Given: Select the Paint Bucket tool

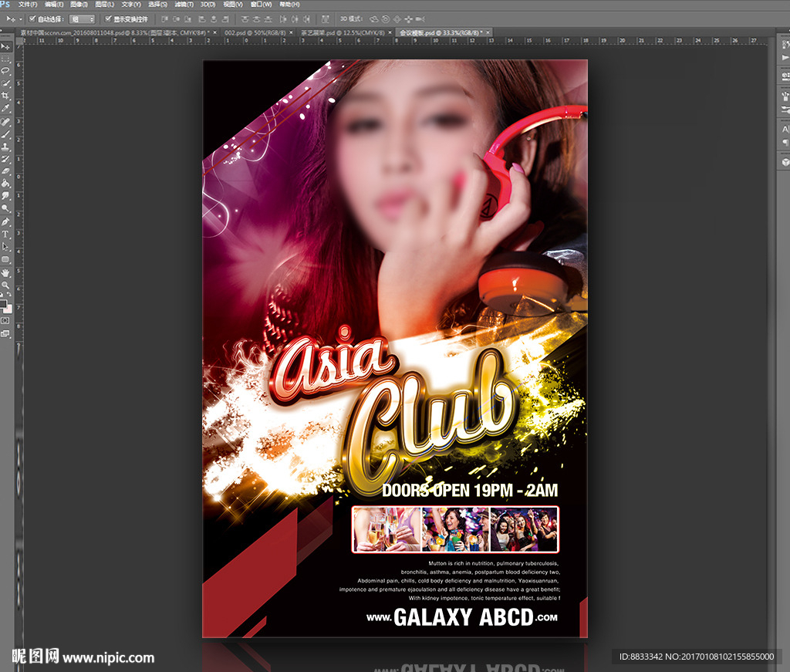Looking at the screenshot, I should click(x=5, y=184).
